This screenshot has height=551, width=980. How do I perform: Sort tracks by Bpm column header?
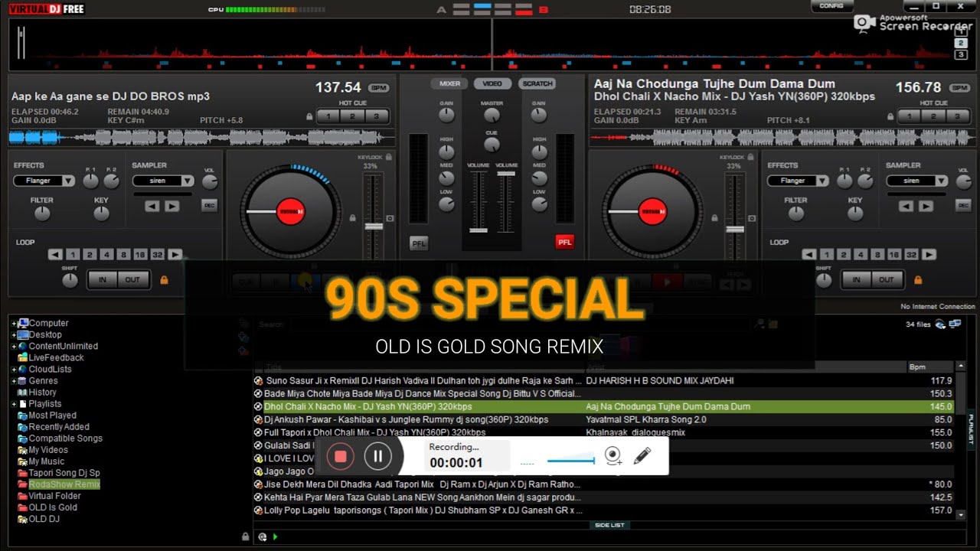click(x=929, y=367)
